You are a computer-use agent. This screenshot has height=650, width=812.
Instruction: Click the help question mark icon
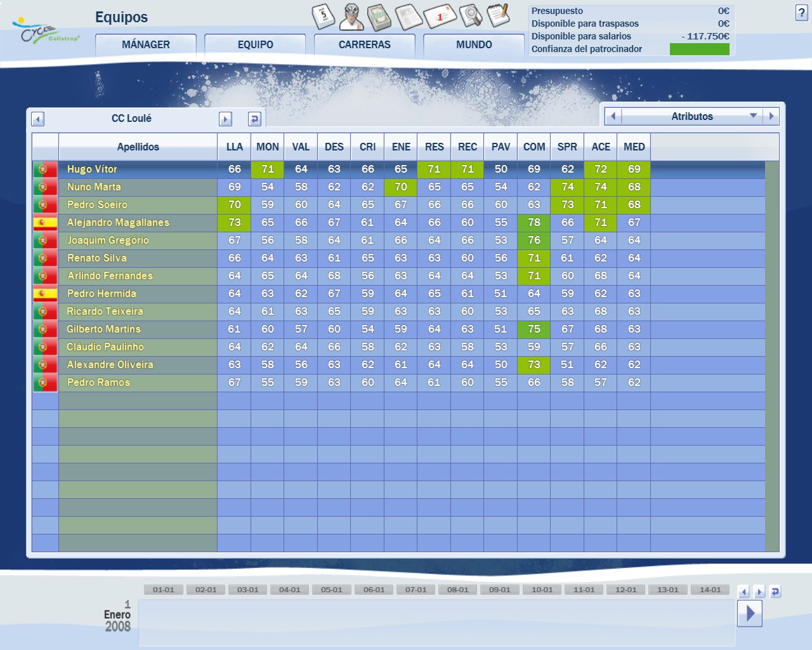point(801,13)
